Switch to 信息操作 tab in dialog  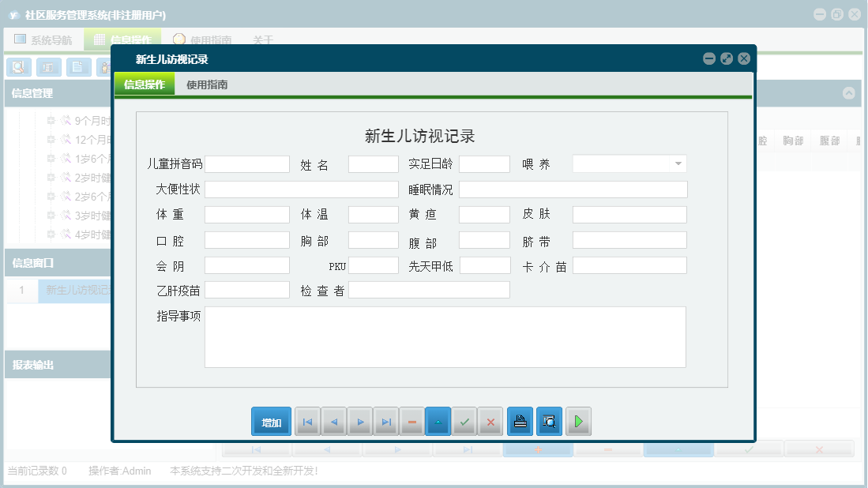tap(145, 84)
